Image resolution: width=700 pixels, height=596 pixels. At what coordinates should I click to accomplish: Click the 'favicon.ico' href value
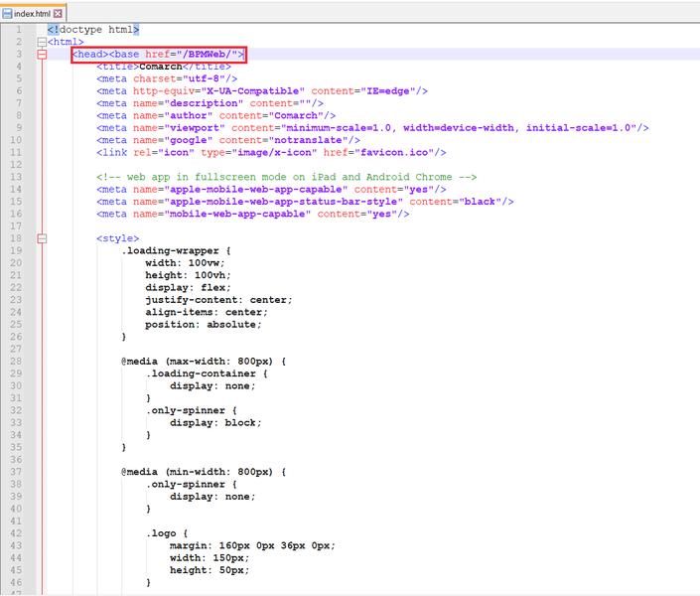tap(394, 152)
